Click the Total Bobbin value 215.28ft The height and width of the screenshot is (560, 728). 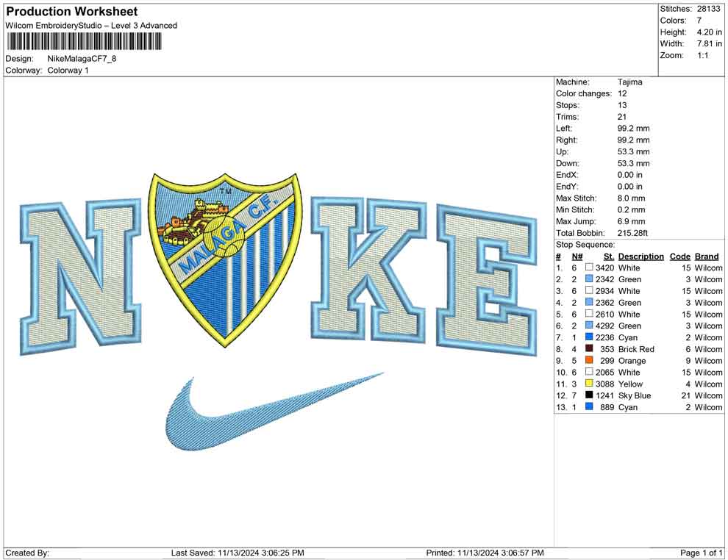pos(632,233)
